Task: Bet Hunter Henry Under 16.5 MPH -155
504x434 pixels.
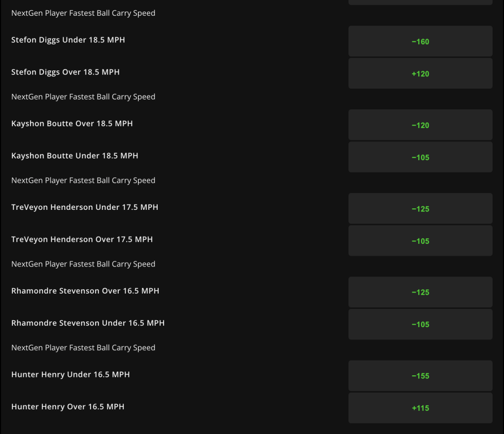Action: pos(420,375)
